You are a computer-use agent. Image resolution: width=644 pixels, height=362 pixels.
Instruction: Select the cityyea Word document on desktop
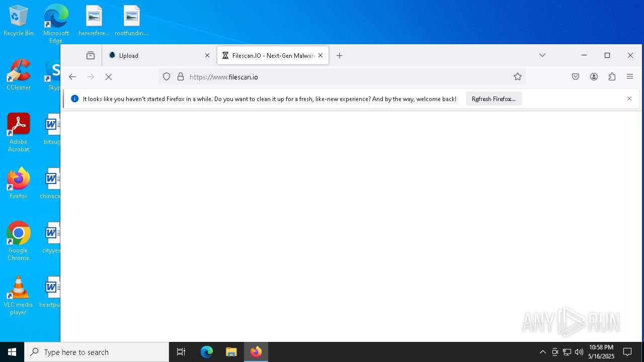(51, 238)
